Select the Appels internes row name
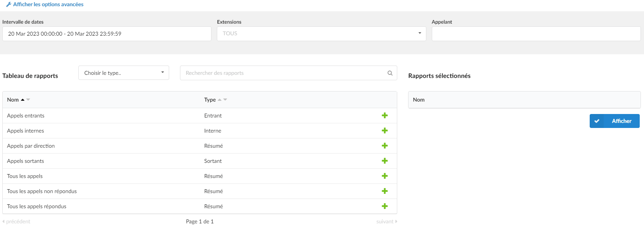The width and height of the screenshot is (644, 228). pos(26,131)
